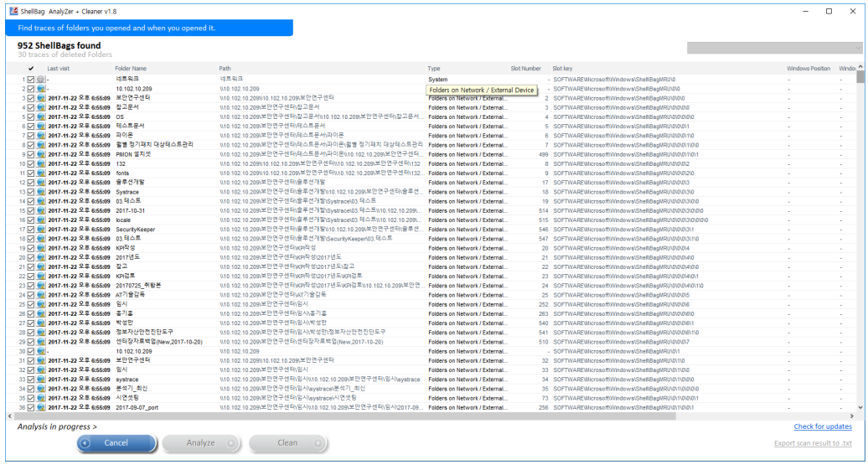
Task: Sort by the Windows Position column header
Action: click(x=809, y=69)
